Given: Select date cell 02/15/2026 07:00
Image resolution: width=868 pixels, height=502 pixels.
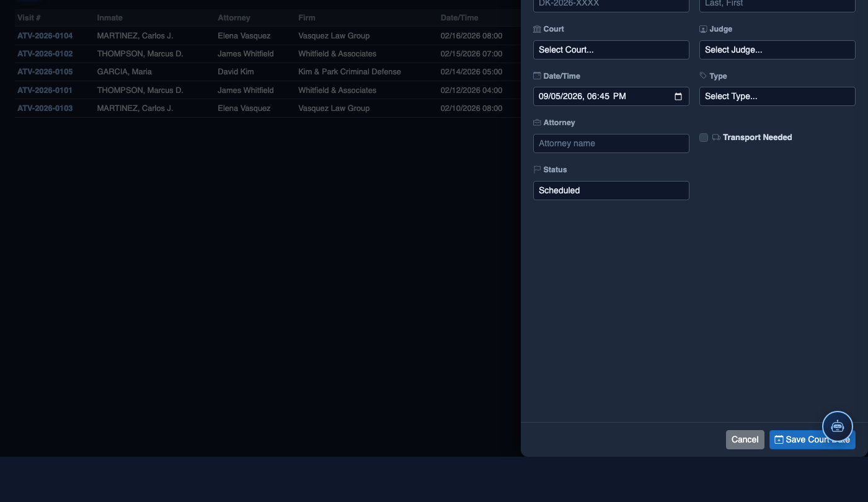Looking at the screenshot, I should click(x=471, y=54).
